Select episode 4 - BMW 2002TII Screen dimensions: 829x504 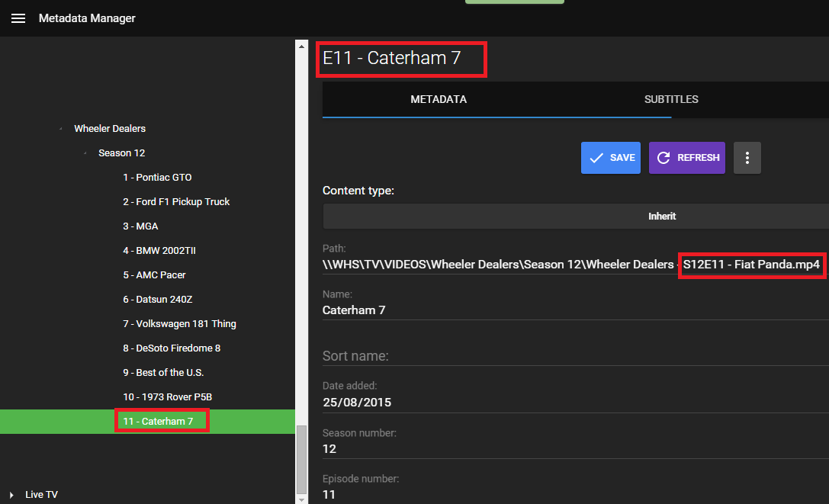click(159, 250)
